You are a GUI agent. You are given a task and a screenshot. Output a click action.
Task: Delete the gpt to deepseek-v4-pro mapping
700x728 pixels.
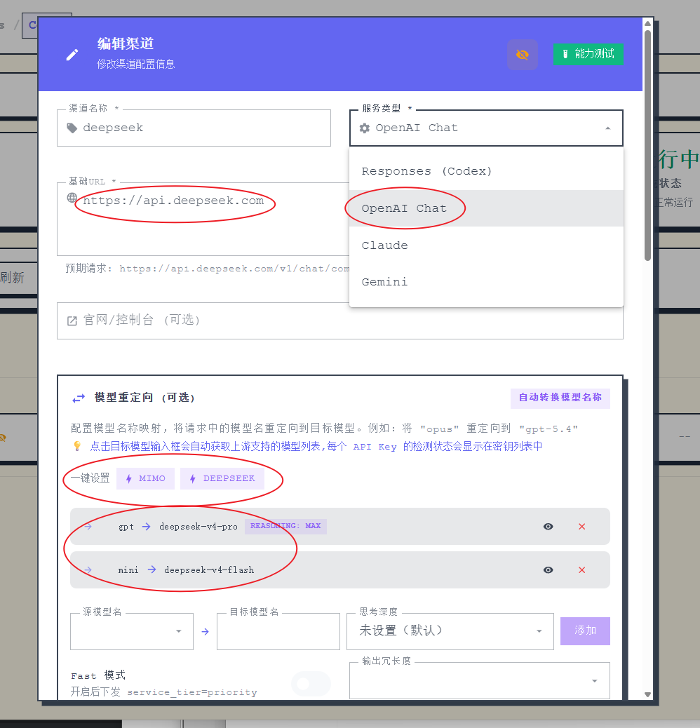coord(581,527)
